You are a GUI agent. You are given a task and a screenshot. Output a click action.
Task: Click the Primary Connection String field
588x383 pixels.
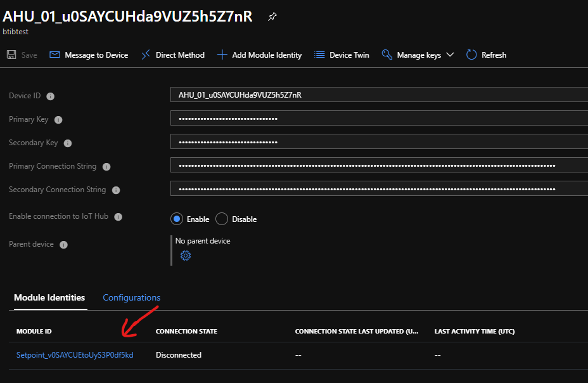point(379,166)
